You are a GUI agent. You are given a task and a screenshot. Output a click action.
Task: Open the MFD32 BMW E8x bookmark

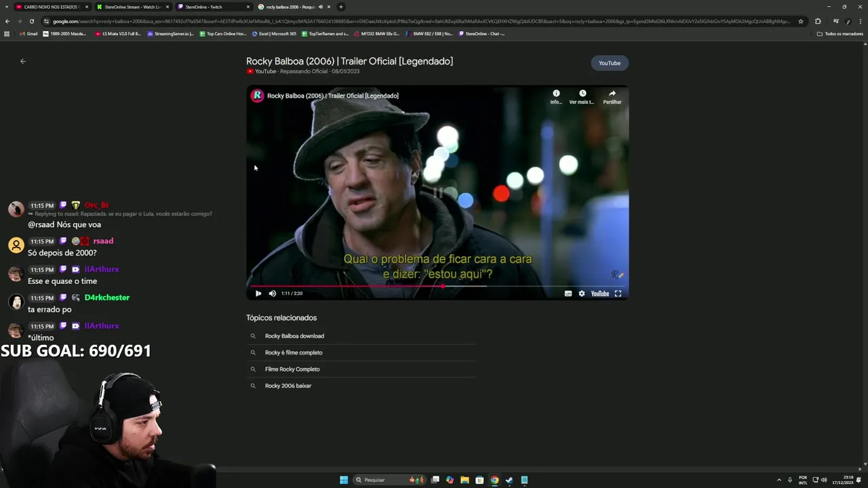(x=376, y=33)
